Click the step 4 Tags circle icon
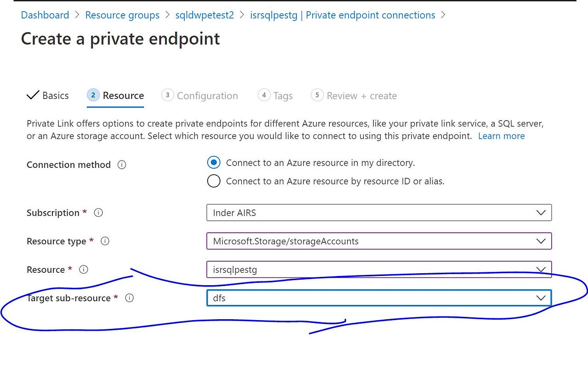 [264, 95]
